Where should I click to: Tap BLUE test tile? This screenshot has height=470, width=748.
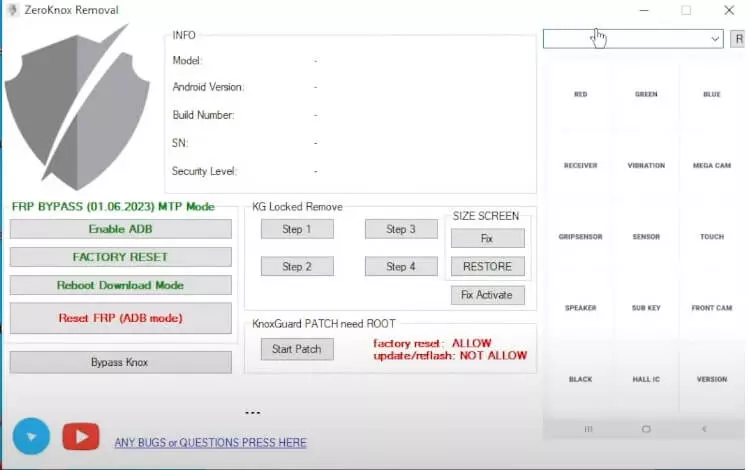click(x=712, y=94)
